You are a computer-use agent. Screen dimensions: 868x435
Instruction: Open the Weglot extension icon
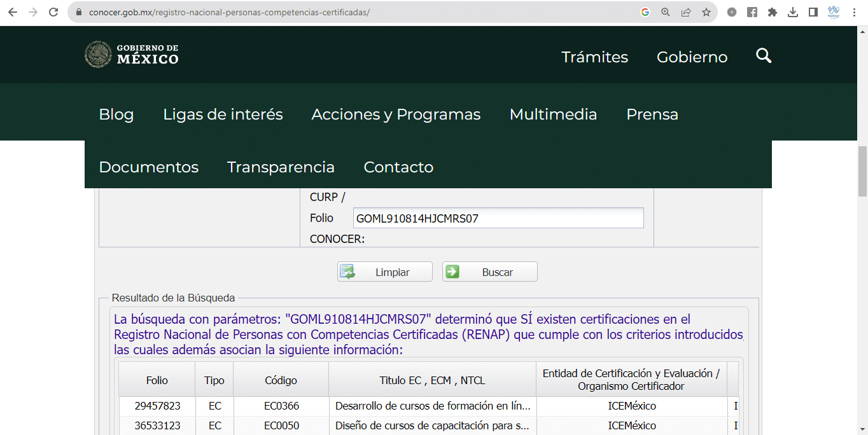click(x=834, y=11)
